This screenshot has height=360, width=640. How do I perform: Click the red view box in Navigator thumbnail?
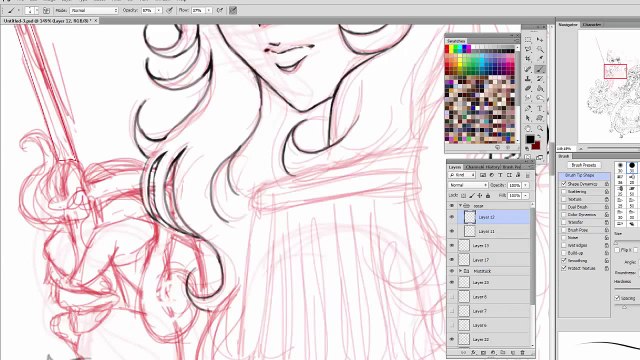tap(616, 71)
